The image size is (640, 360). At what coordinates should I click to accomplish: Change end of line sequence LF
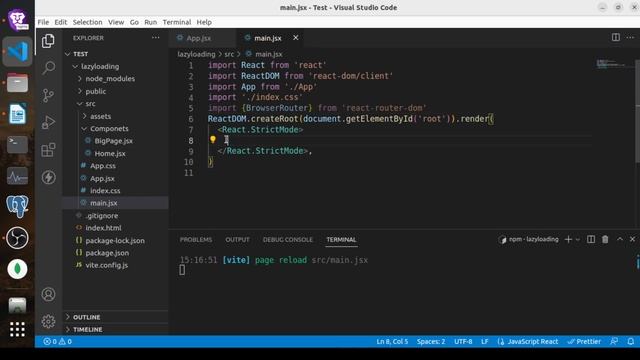click(484, 342)
